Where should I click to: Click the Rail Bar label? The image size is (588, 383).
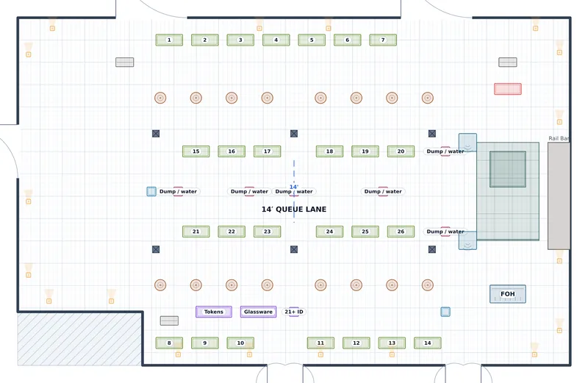(559, 138)
